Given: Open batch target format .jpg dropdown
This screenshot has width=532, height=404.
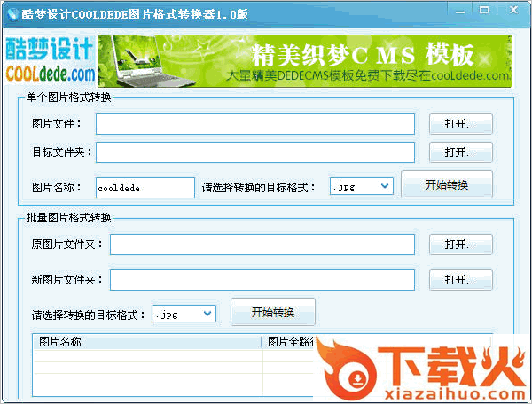Looking at the screenshot, I should click(x=184, y=314).
